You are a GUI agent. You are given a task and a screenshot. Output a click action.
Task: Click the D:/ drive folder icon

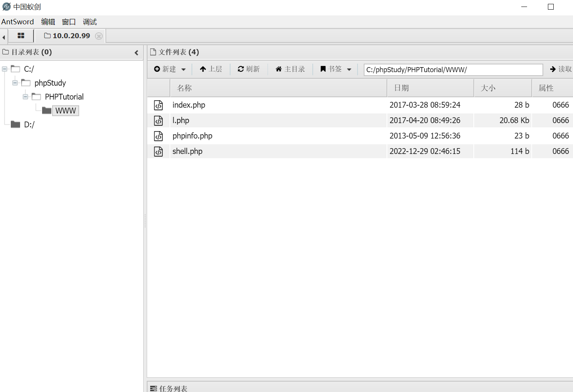click(15, 124)
